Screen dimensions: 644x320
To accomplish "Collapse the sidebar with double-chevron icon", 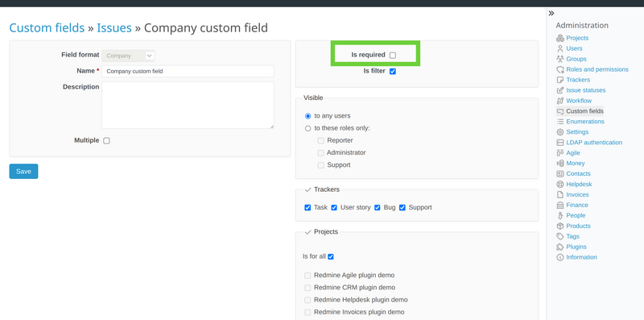I will coord(551,13).
